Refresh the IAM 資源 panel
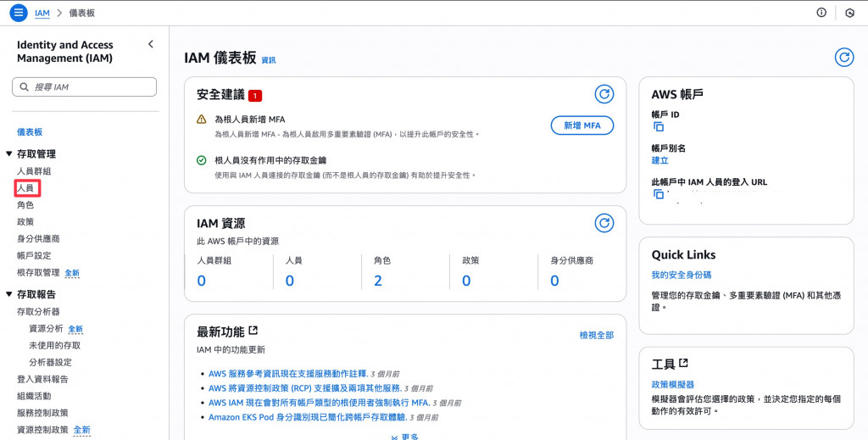The height and width of the screenshot is (440, 868). [x=604, y=223]
